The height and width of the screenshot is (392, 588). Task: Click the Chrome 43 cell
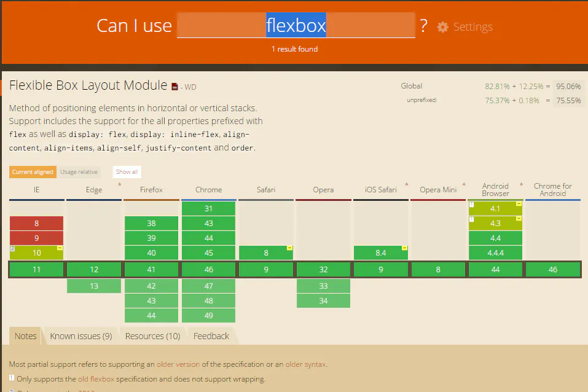pos(208,223)
